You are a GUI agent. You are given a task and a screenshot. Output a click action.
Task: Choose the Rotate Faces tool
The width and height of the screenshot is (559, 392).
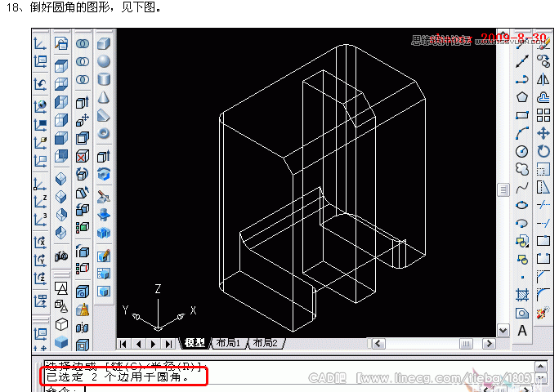(x=83, y=174)
